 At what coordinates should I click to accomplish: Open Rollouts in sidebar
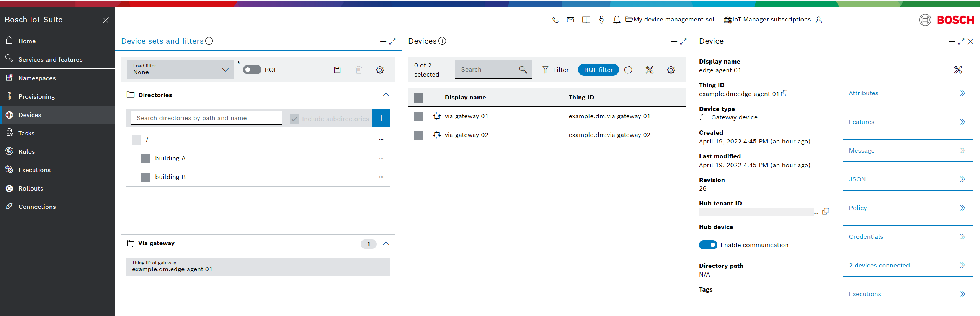[57, 188]
